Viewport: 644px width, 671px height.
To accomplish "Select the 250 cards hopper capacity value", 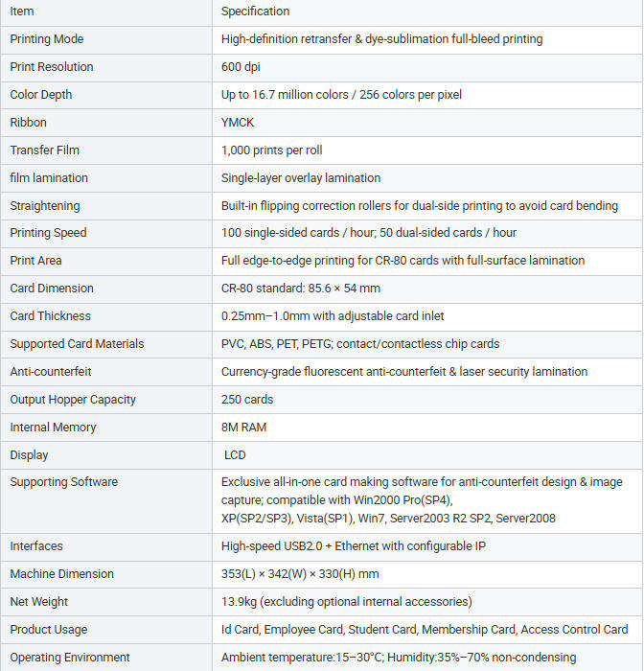I will (247, 400).
